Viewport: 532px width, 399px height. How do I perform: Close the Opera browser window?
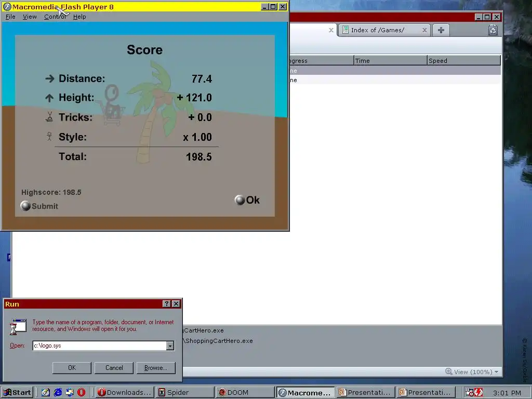pos(496,17)
